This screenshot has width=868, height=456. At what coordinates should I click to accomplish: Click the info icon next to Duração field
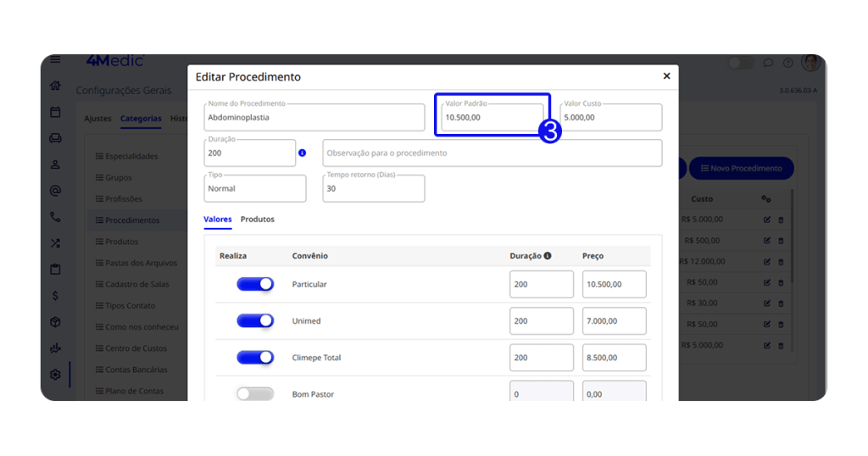coord(302,153)
